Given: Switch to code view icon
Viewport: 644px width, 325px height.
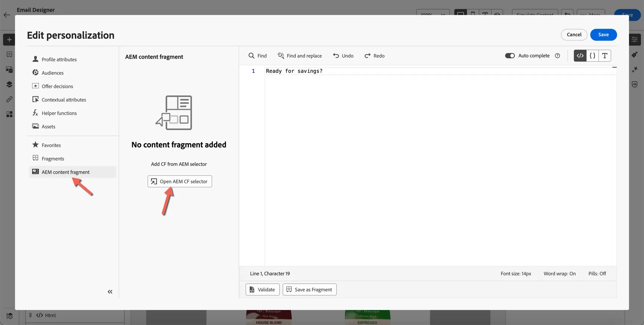Looking at the screenshot, I should 580,56.
